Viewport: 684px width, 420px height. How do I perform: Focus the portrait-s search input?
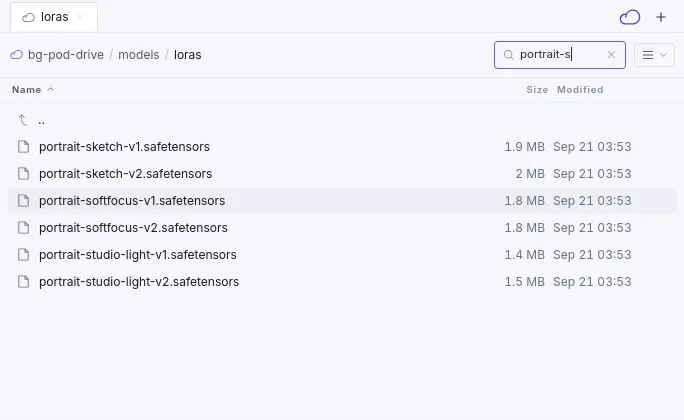tap(559, 55)
